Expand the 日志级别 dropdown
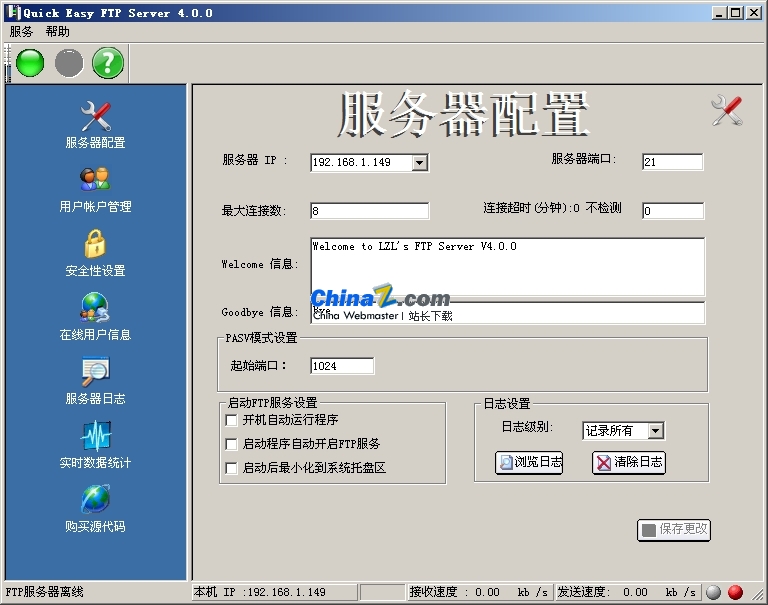The image size is (768, 605). 656,431
